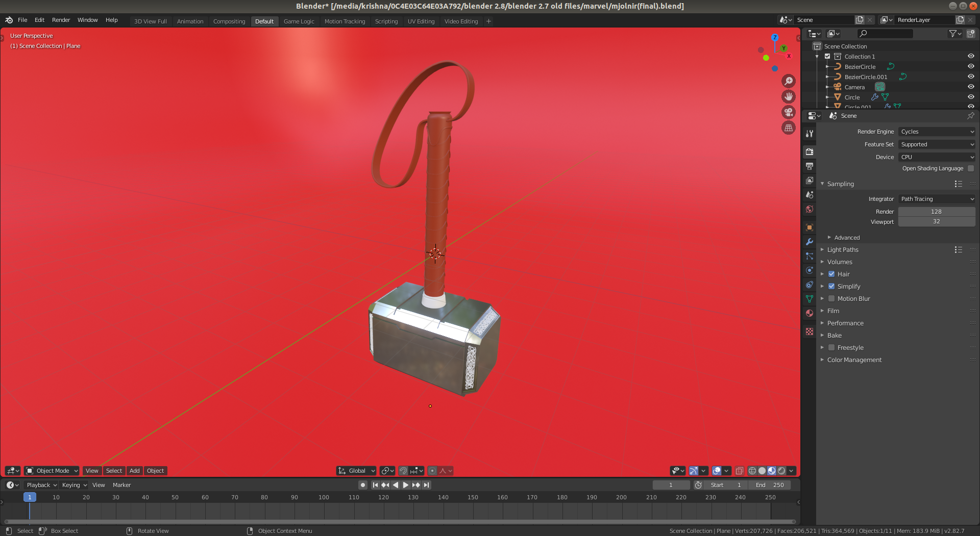The width and height of the screenshot is (980, 536).
Task: Hide Camera object via eye icon
Action: click(x=971, y=87)
